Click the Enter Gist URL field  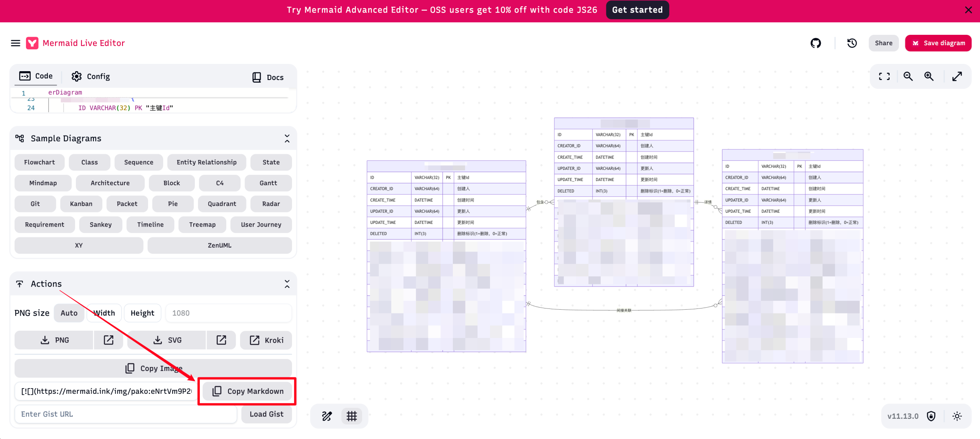coord(126,414)
